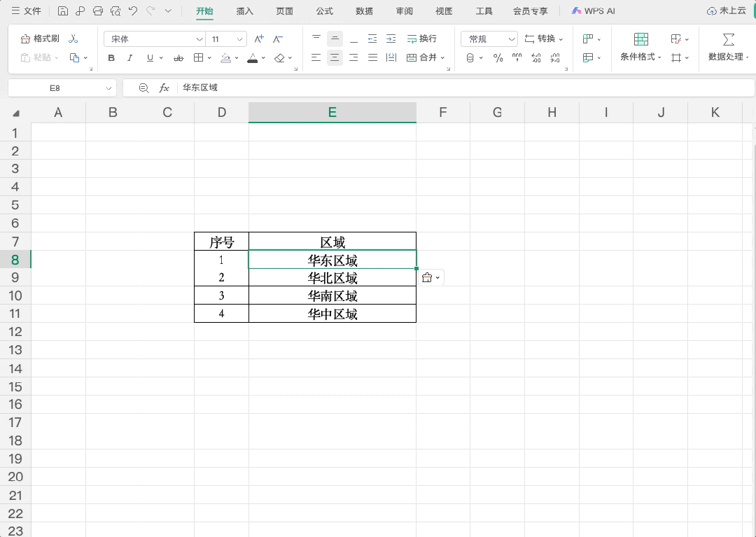Switch to the 页面 tab
756x537 pixels.
pos(284,11)
